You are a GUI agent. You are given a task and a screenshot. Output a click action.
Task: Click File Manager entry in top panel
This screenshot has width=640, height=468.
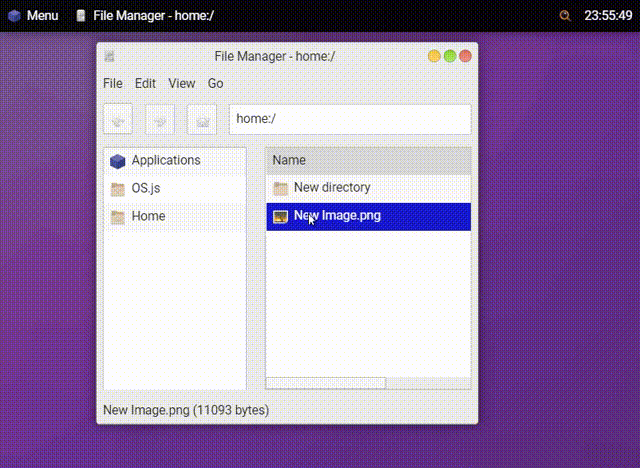click(x=145, y=16)
